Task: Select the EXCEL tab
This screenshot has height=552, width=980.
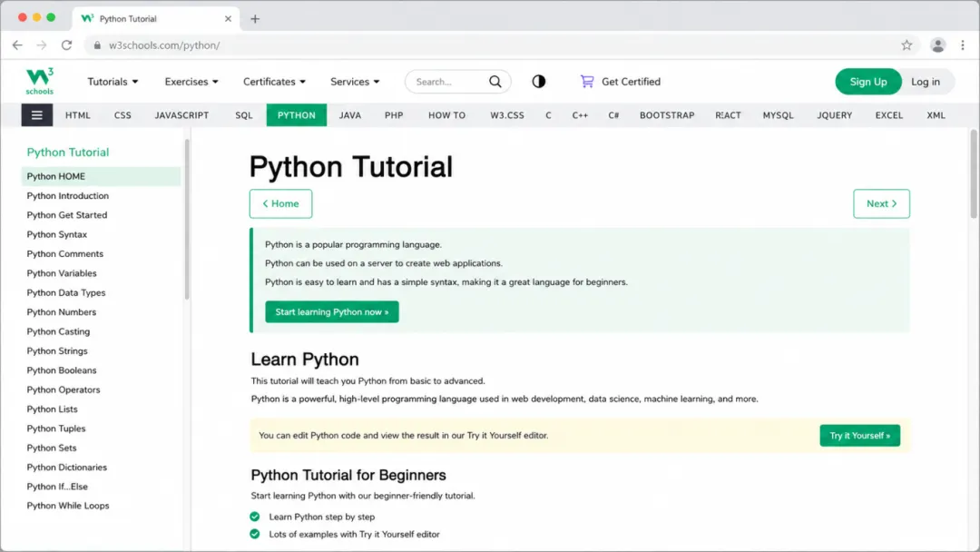Action: (x=888, y=115)
